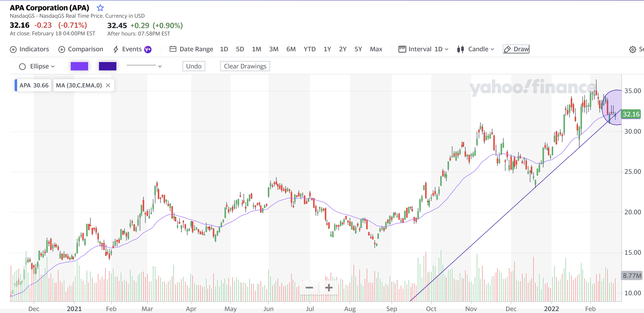Click the green 32.16 price tag

(631, 114)
